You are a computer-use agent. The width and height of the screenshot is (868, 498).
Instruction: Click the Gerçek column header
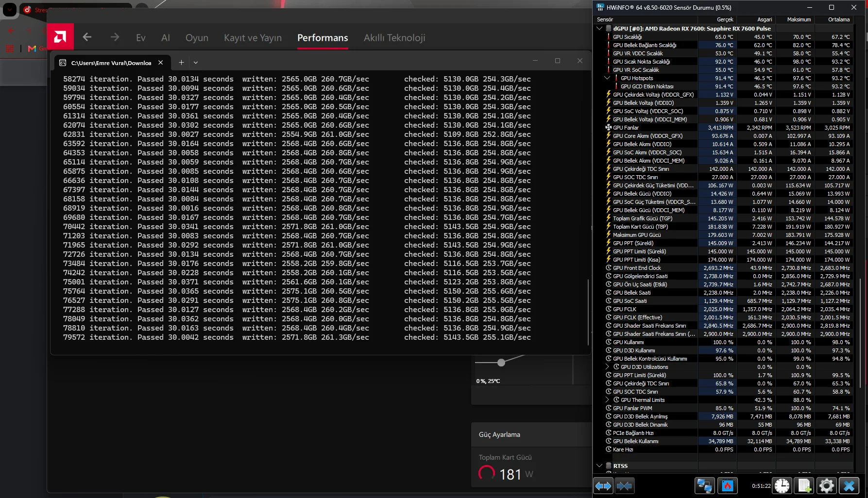click(717, 19)
